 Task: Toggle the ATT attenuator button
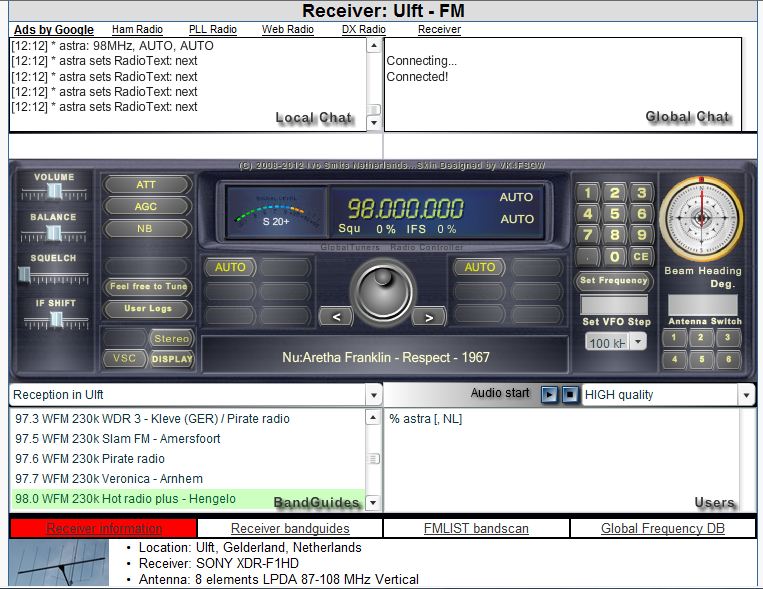146,185
